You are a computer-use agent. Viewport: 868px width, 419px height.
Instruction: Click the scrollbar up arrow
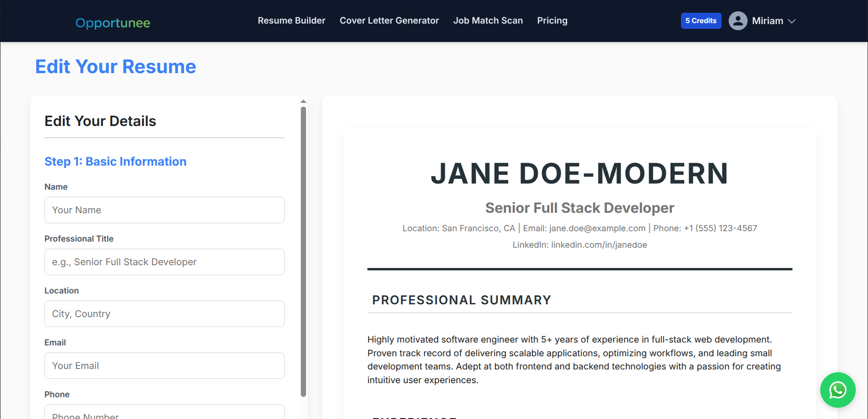[303, 101]
